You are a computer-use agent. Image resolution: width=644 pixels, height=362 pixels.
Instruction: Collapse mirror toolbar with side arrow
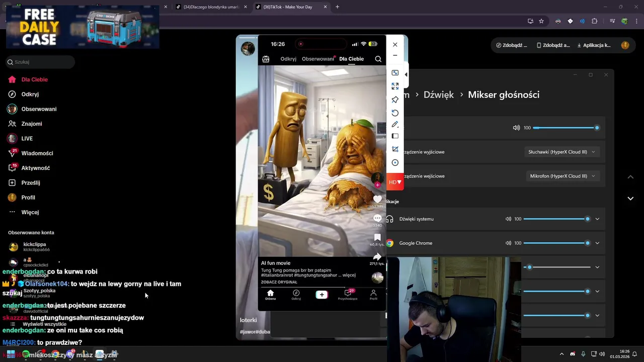click(x=406, y=75)
